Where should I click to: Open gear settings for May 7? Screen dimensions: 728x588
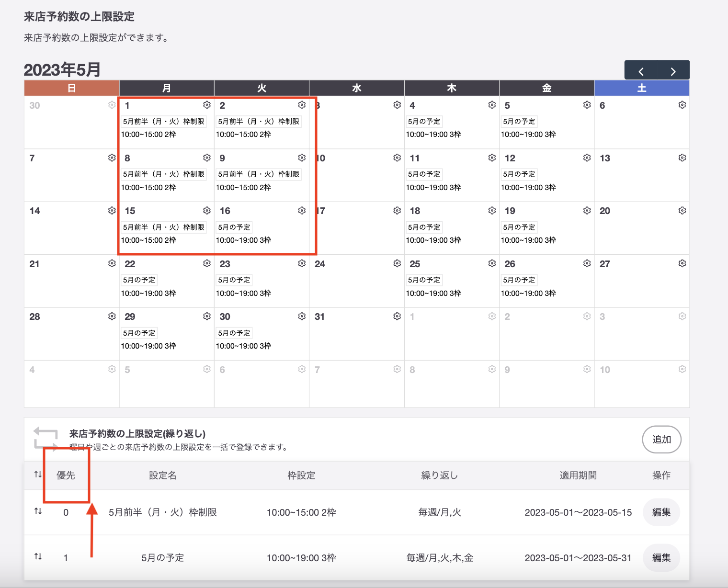tap(112, 158)
